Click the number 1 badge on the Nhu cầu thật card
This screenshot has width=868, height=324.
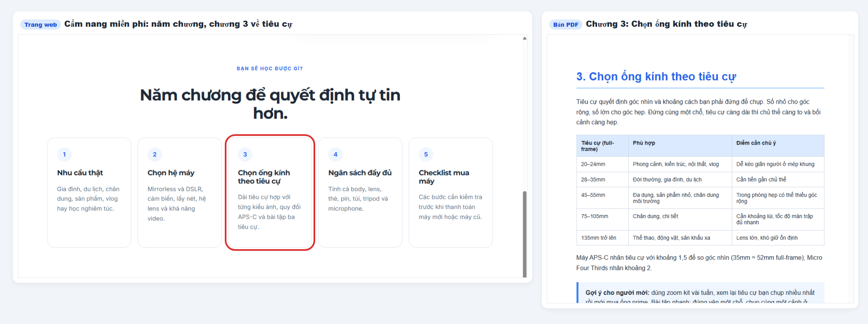[x=64, y=154]
